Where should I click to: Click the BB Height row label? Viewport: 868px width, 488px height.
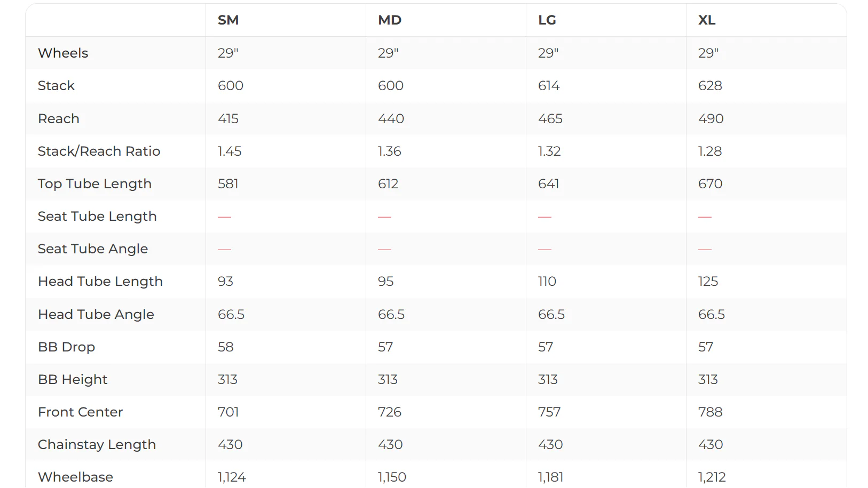pyautogui.click(x=73, y=380)
